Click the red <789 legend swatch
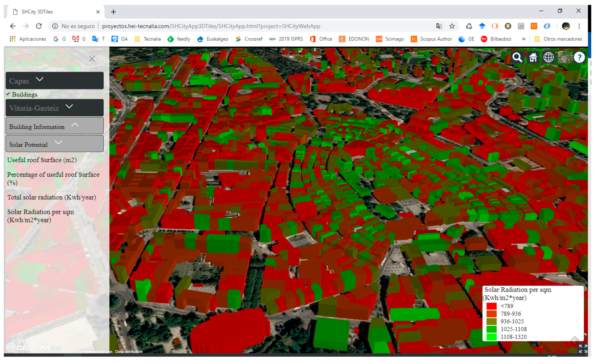The width and height of the screenshot is (596, 364). click(x=492, y=306)
